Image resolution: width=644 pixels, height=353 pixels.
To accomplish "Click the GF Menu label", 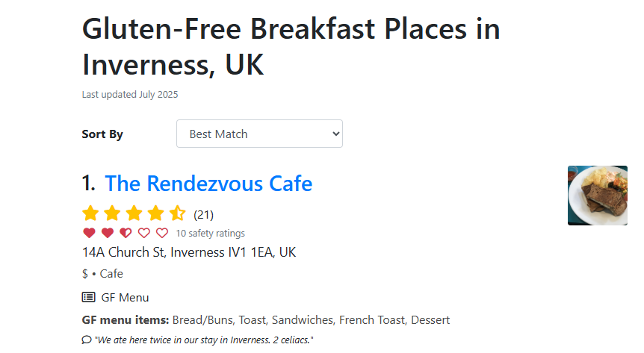I will click(125, 298).
